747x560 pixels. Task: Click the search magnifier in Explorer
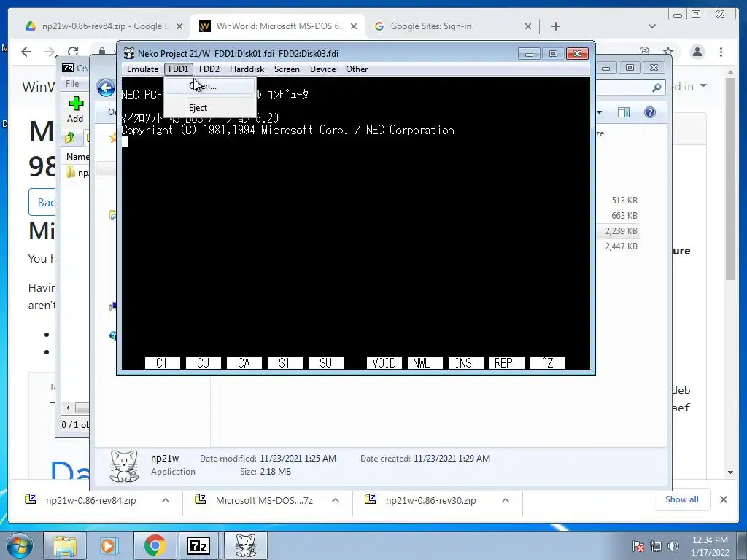(x=657, y=87)
